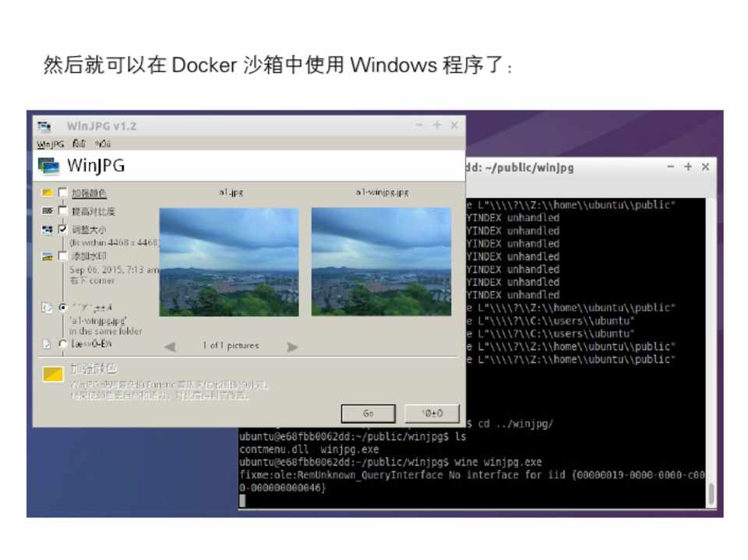Enable the 提高对比度 checkbox
Image resolution: width=748 pixels, height=560 pixels.
[x=63, y=211]
